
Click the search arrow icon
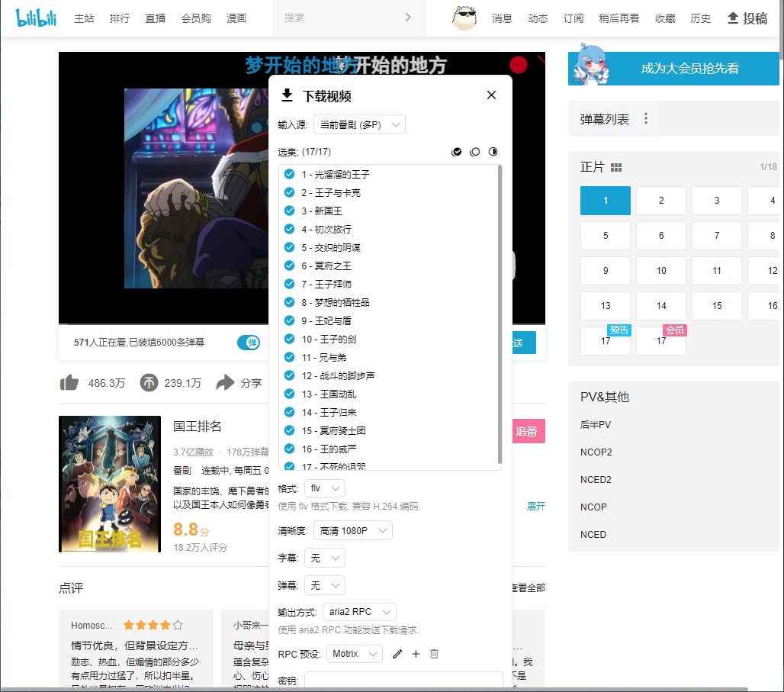pos(408,18)
